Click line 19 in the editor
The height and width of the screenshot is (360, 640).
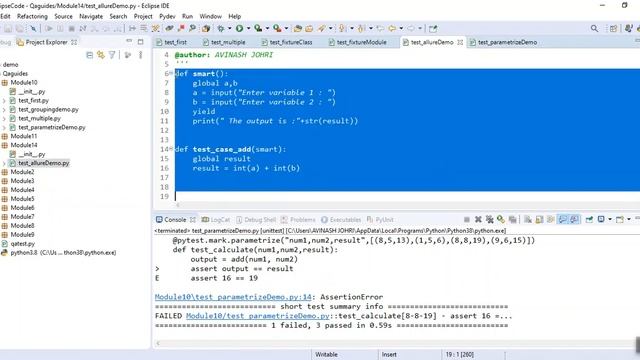(407, 196)
